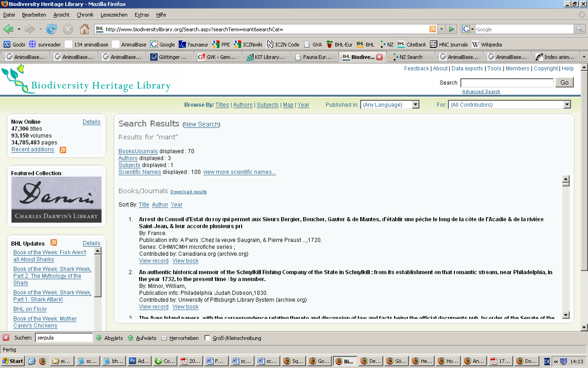Click RSS icon next to Recent additions
The width and height of the screenshot is (588, 368).
(63, 150)
